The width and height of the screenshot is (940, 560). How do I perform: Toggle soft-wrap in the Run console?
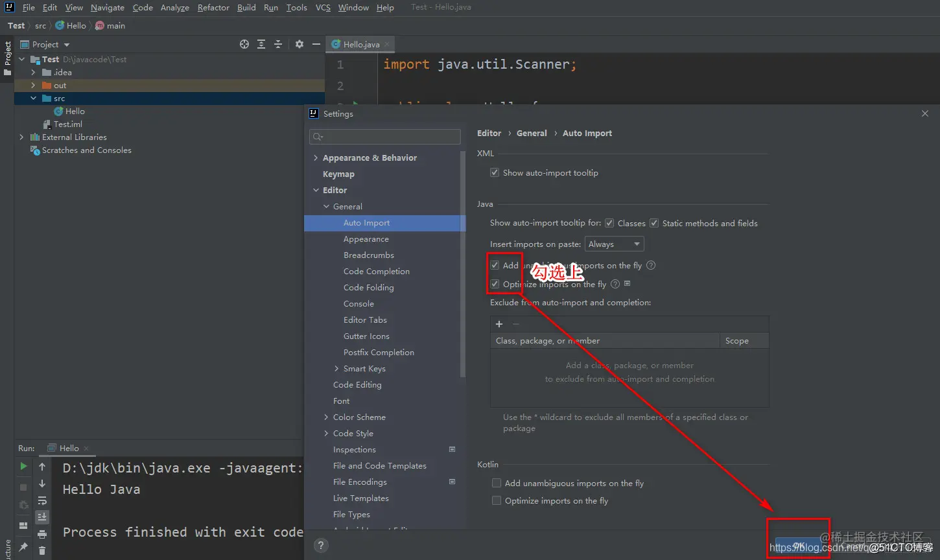click(x=42, y=500)
